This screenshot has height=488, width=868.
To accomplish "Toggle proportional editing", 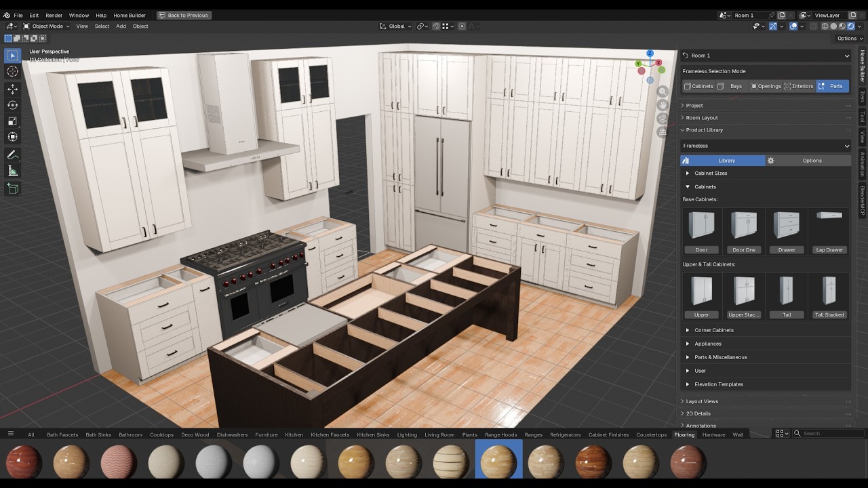I will (462, 26).
